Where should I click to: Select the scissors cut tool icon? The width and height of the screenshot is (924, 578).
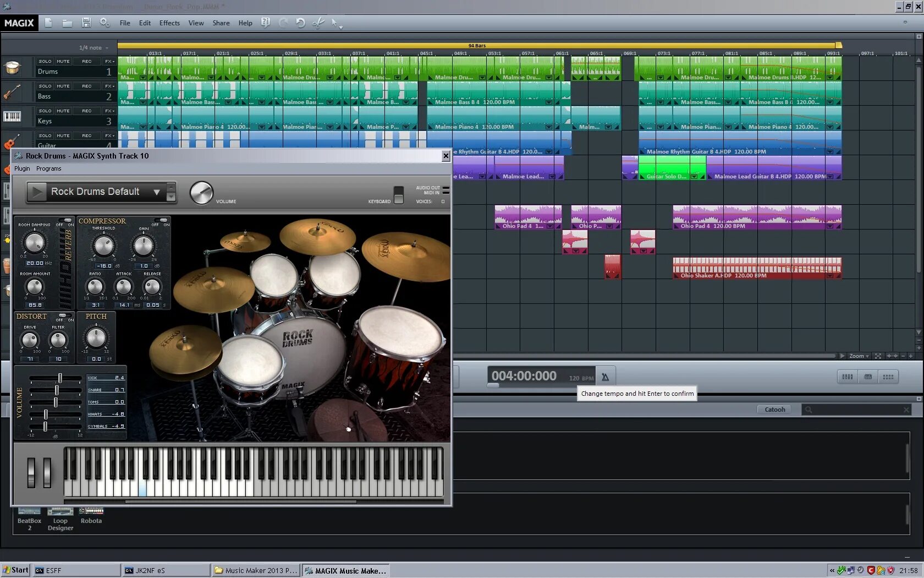point(318,23)
